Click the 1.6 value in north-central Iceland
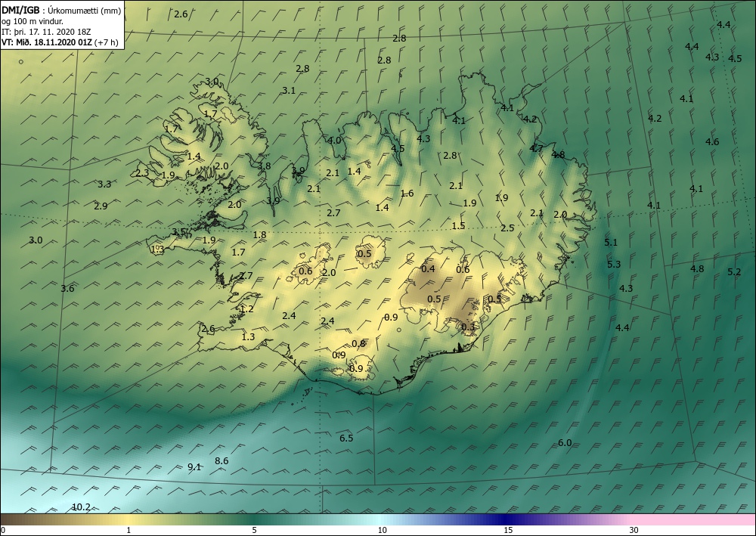The width and height of the screenshot is (756, 536). (407, 194)
